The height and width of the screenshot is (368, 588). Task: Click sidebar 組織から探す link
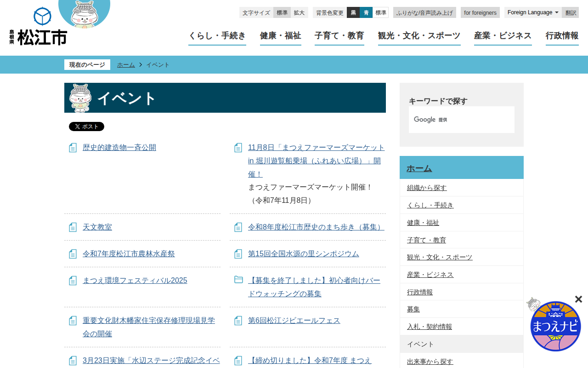[427, 188]
